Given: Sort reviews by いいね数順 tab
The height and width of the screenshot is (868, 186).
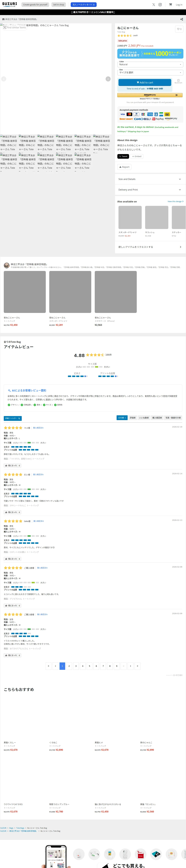Looking at the screenshot, I should (144, 418).
